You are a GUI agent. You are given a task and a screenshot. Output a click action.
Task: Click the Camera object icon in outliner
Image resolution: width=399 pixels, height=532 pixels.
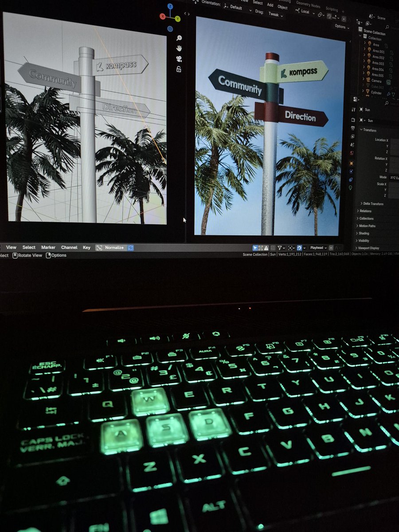point(368,80)
